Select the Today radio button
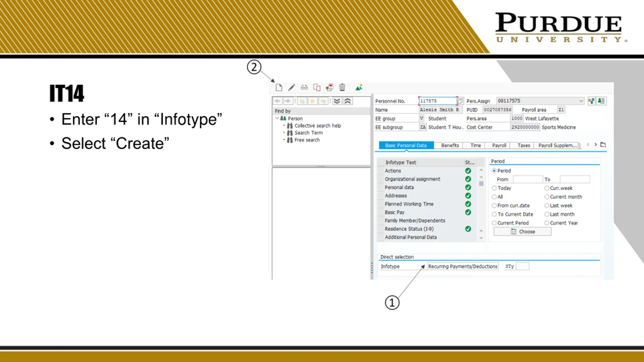Screen dimensions: 644x362 click(494, 188)
